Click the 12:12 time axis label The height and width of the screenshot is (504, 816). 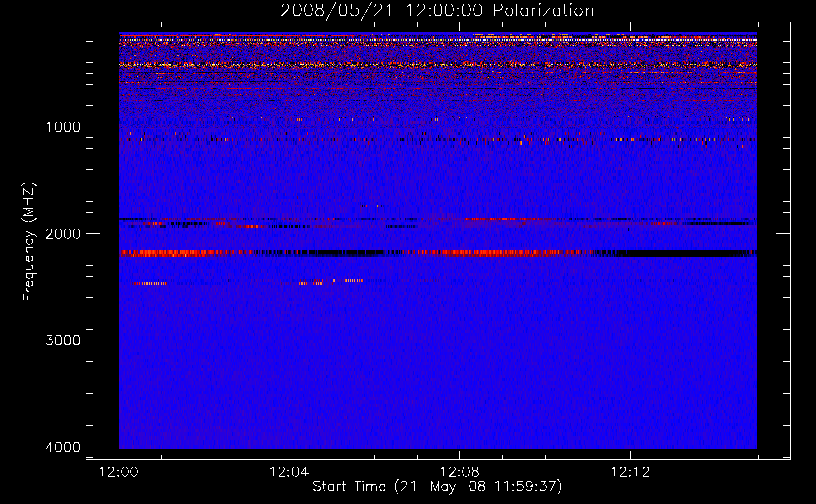(630, 472)
